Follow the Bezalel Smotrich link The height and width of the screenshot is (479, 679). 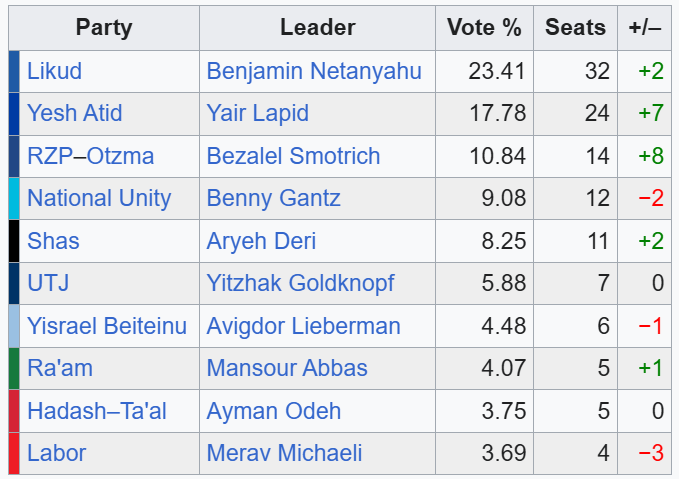click(x=293, y=156)
